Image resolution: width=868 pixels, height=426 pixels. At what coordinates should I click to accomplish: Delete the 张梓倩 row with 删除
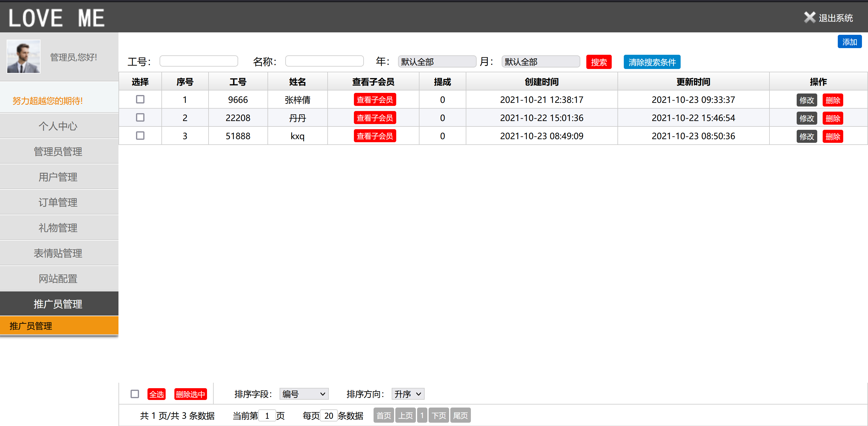[833, 100]
